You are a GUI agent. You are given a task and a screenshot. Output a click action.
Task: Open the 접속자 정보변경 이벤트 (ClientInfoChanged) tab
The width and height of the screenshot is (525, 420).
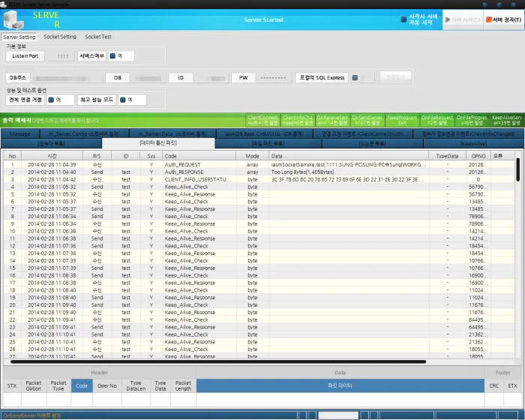tap(469, 134)
